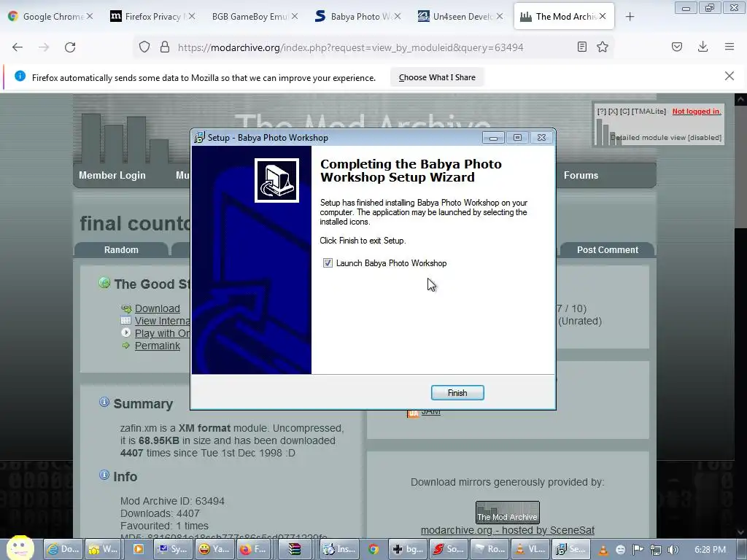Click Choose What I Share button
The width and height of the screenshot is (747, 560).
click(437, 77)
